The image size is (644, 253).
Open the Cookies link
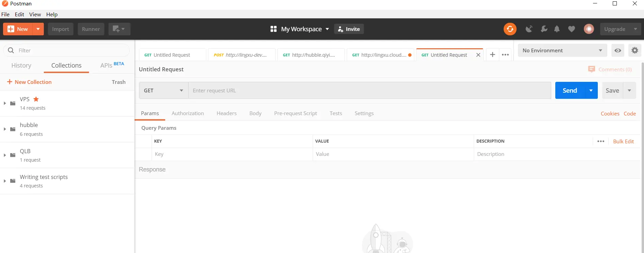[610, 114]
